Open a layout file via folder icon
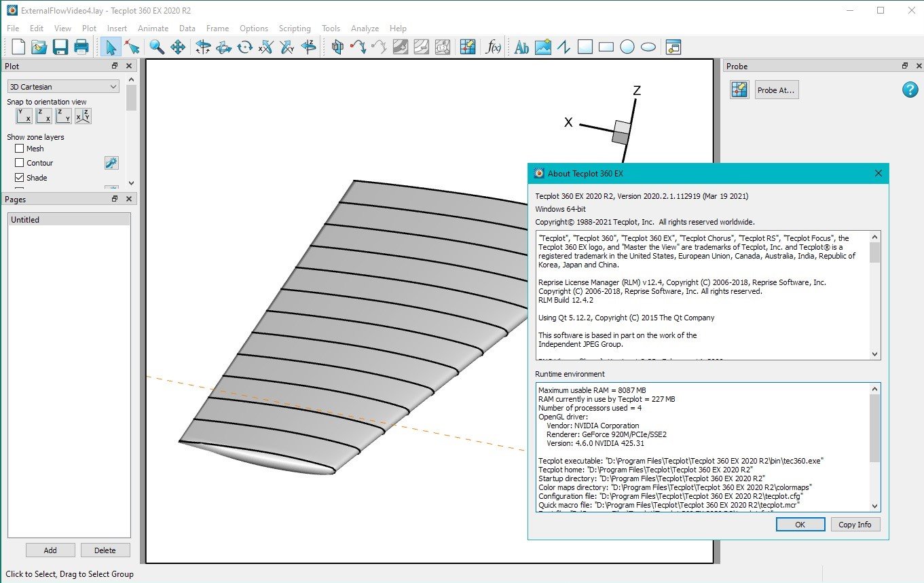 point(39,47)
